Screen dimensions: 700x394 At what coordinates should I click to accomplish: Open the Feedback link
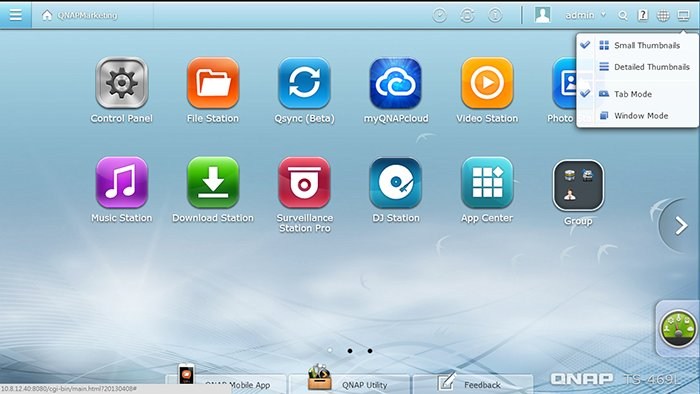pyautogui.click(x=473, y=384)
